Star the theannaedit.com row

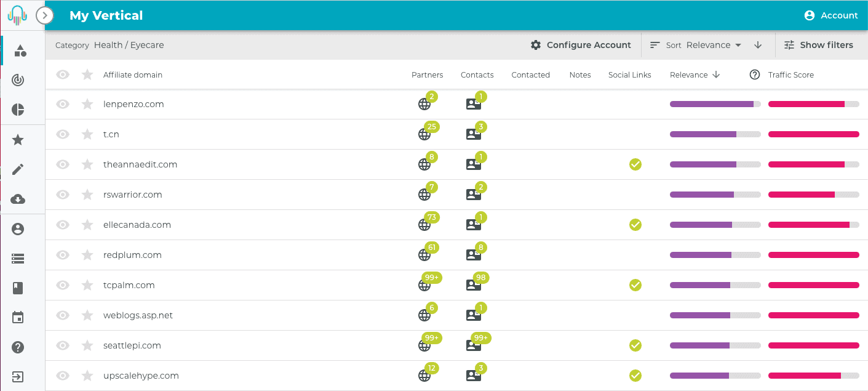[87, 164]
